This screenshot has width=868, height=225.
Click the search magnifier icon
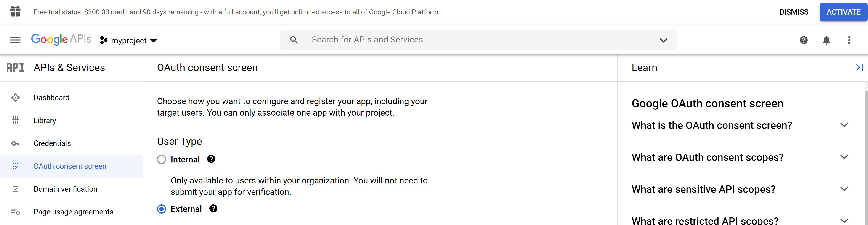click(294, 40)
